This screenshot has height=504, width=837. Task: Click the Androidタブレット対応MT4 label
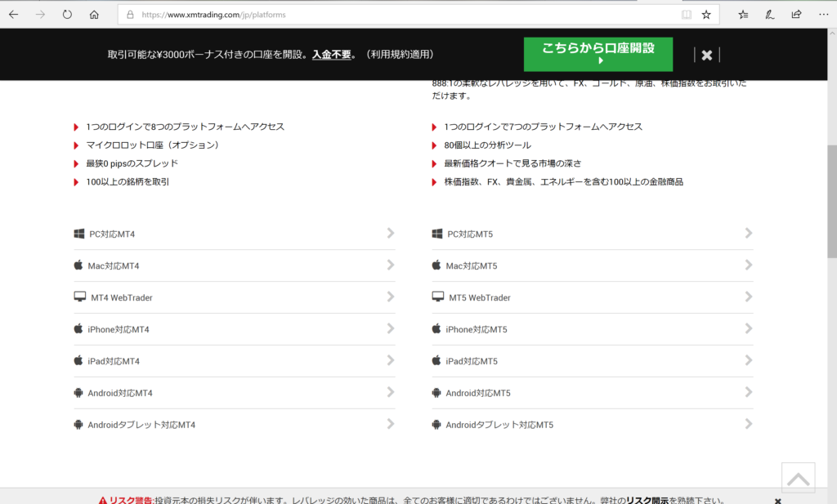(x=141, y=425)
